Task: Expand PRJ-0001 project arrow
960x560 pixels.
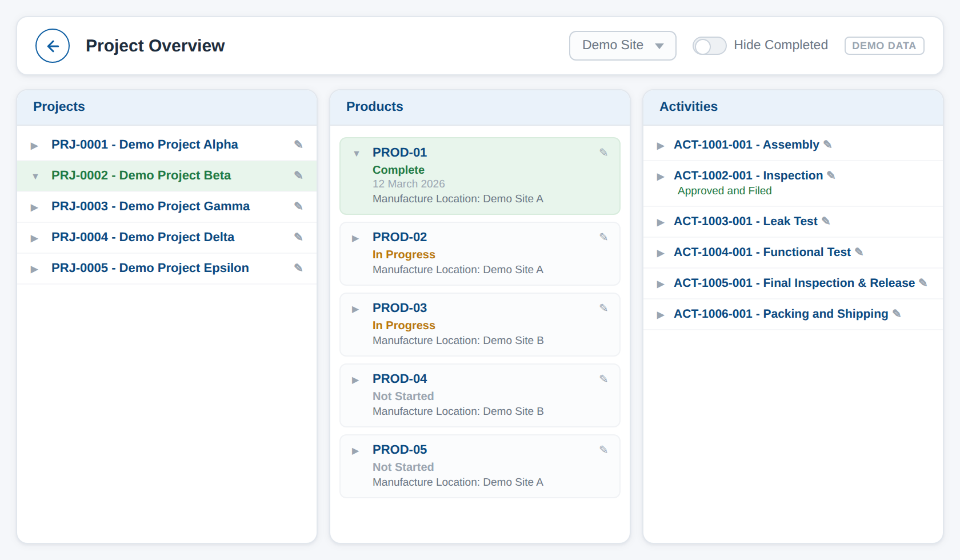Action: [x=34, y=146]
